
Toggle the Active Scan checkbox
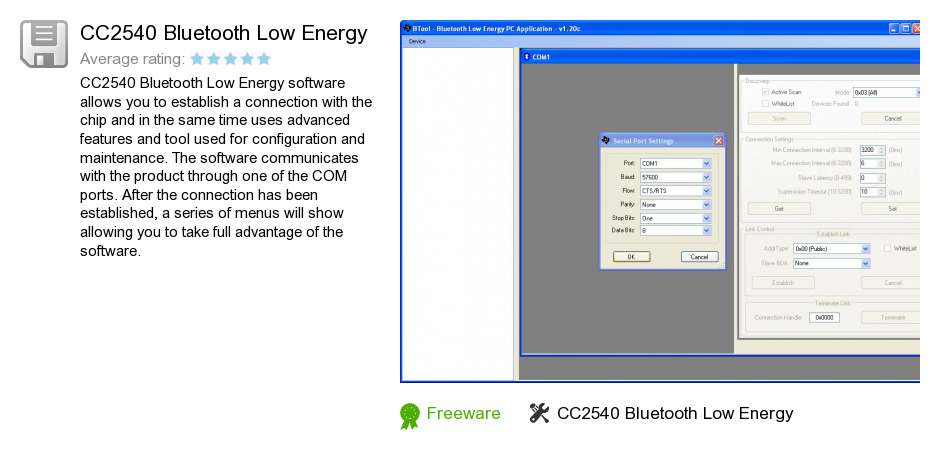[x=765, y=92]
